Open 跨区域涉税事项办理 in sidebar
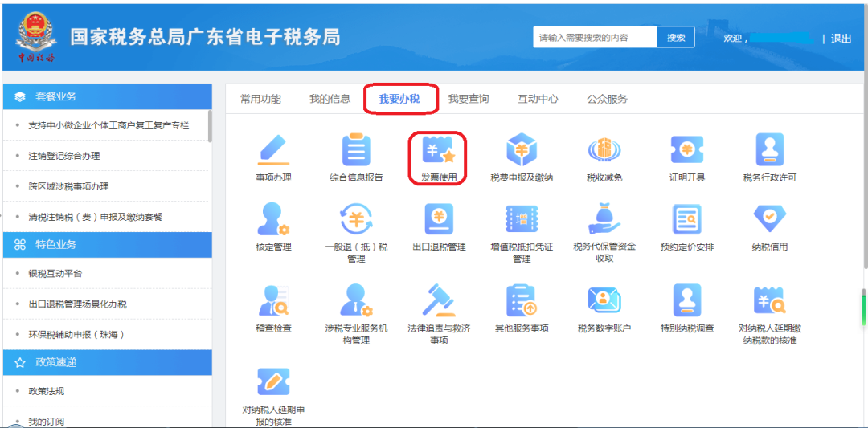The image size is (868, 428). click(x=68, y=186)
